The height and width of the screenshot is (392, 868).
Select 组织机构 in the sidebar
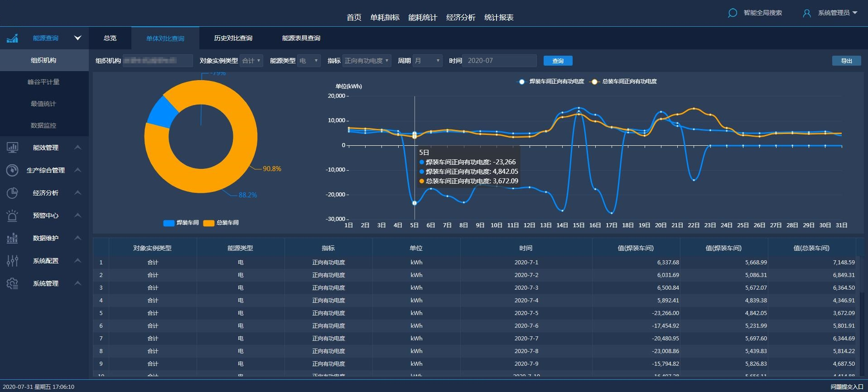44,60
